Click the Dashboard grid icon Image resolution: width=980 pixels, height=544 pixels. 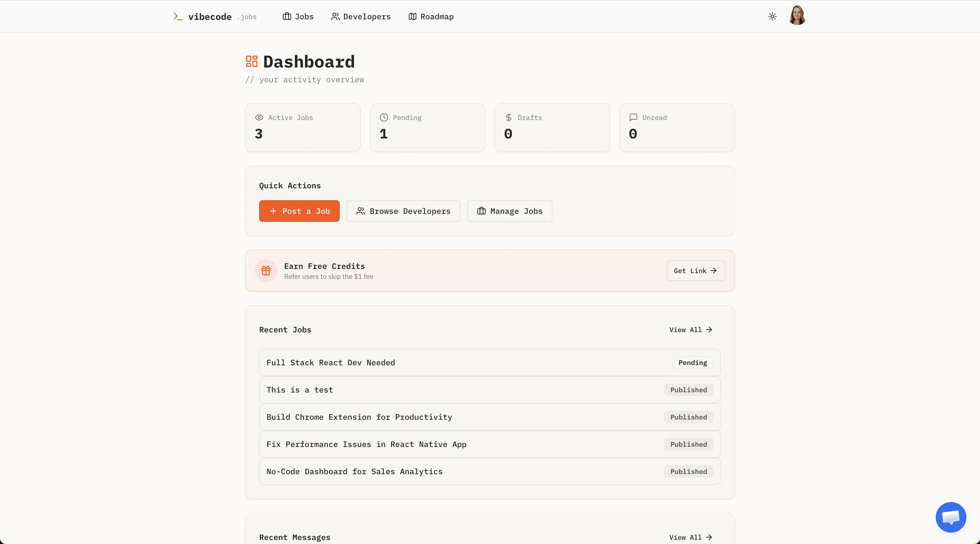252,61
